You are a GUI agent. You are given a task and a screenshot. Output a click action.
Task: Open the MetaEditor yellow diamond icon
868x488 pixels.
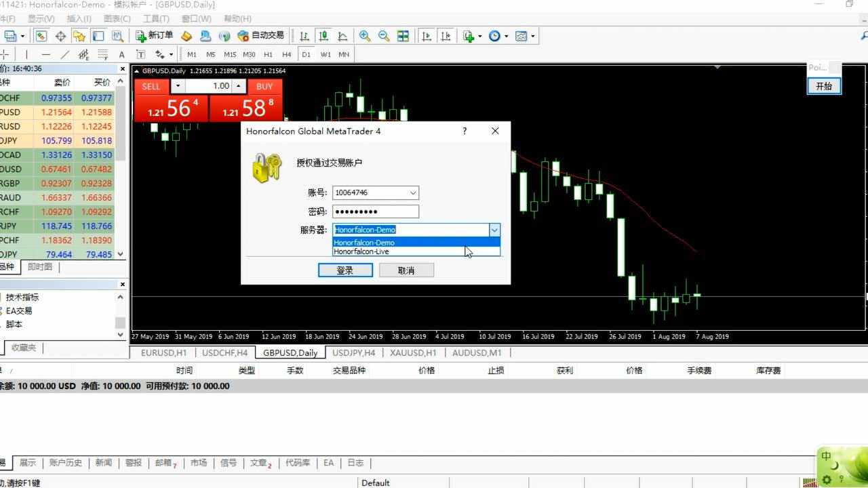186,36
